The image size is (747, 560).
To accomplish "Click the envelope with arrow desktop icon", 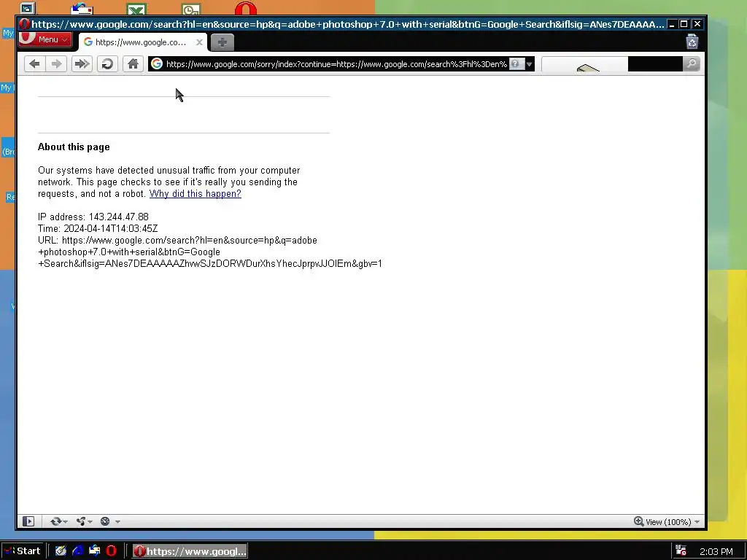I will click(x=82, y=9).
